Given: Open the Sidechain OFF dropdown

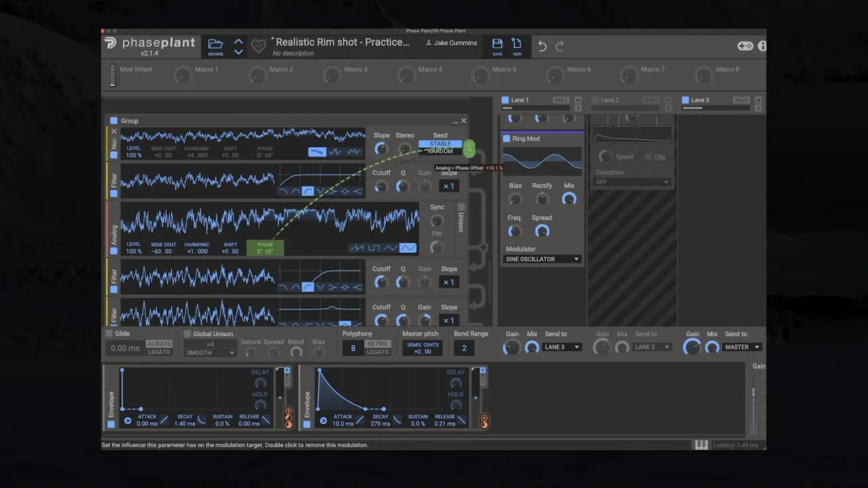Looking at the screenshot, I should click(x=632, y=182).
